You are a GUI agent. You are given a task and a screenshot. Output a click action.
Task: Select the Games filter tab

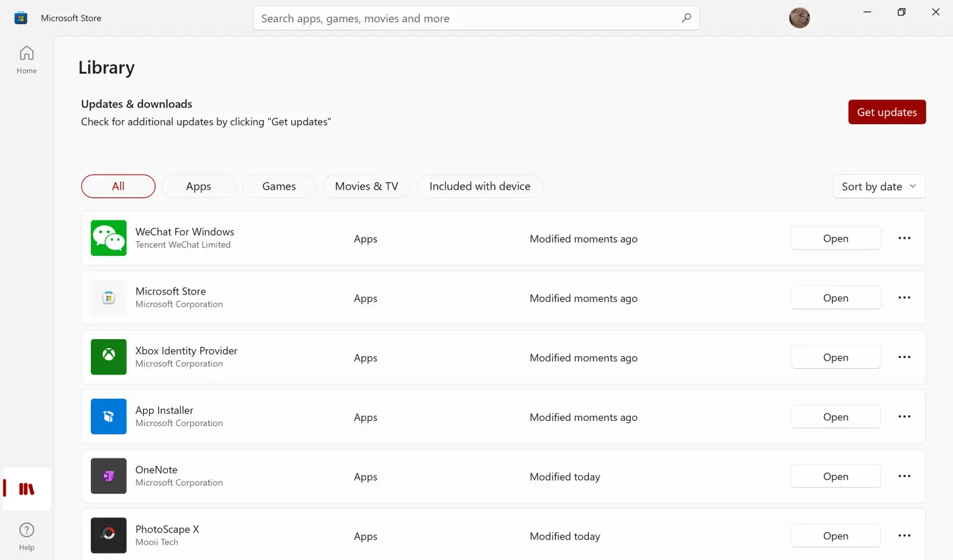[279, 187]
